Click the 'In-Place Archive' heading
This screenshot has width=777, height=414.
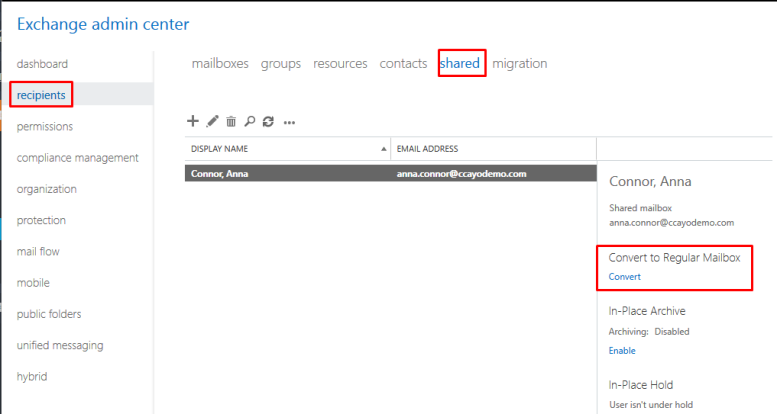click(x=647, y=311)
